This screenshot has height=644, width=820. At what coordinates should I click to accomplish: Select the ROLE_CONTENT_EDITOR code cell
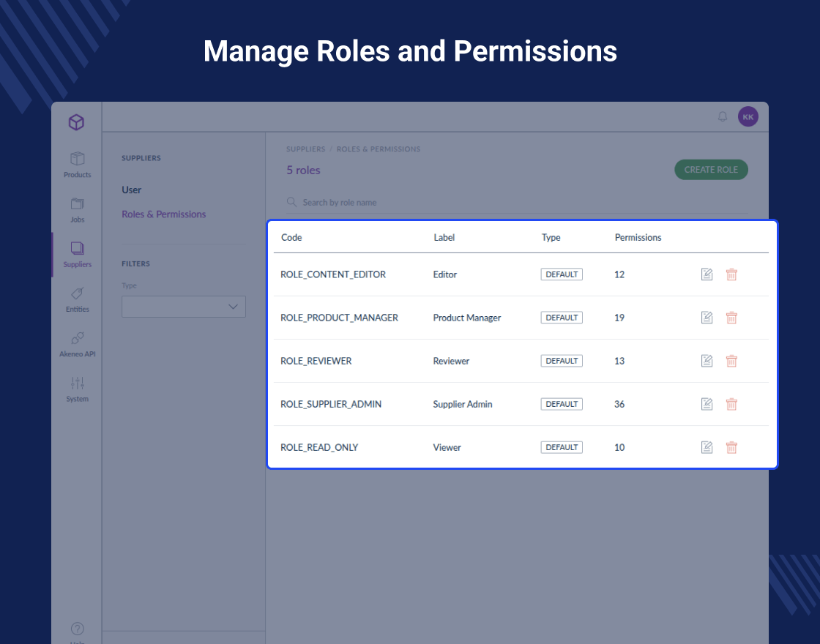coord(333,274)
